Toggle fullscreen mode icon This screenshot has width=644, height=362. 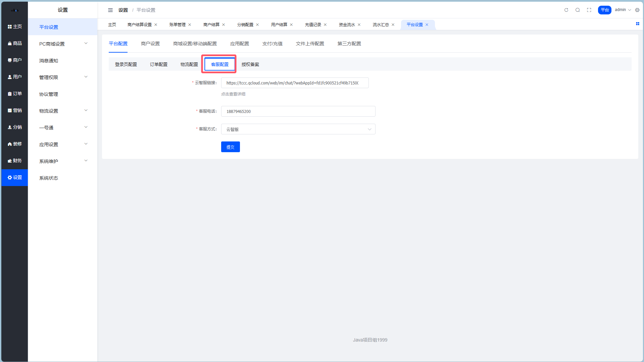(x=589, y=10)
